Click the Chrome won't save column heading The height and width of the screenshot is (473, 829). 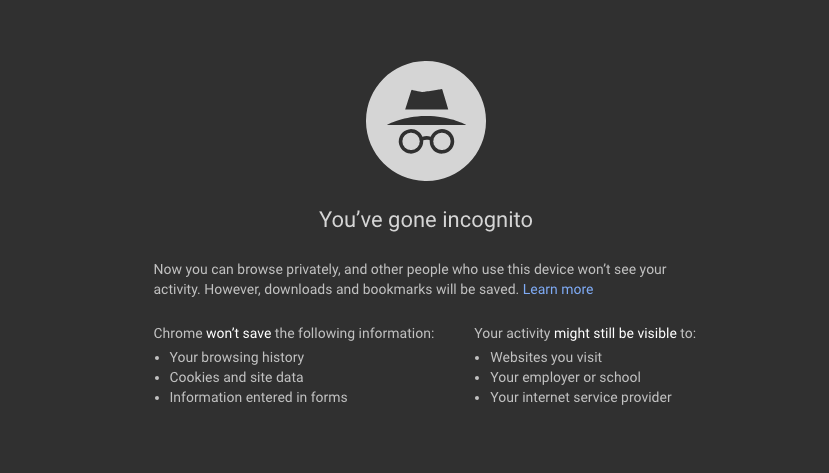(x=293, y=333)
